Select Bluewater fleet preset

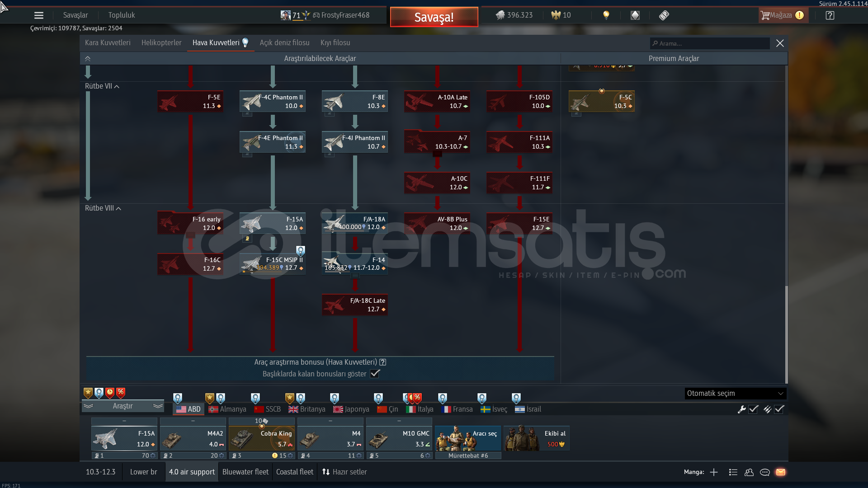pyautogui.click(x=245, y=472)
